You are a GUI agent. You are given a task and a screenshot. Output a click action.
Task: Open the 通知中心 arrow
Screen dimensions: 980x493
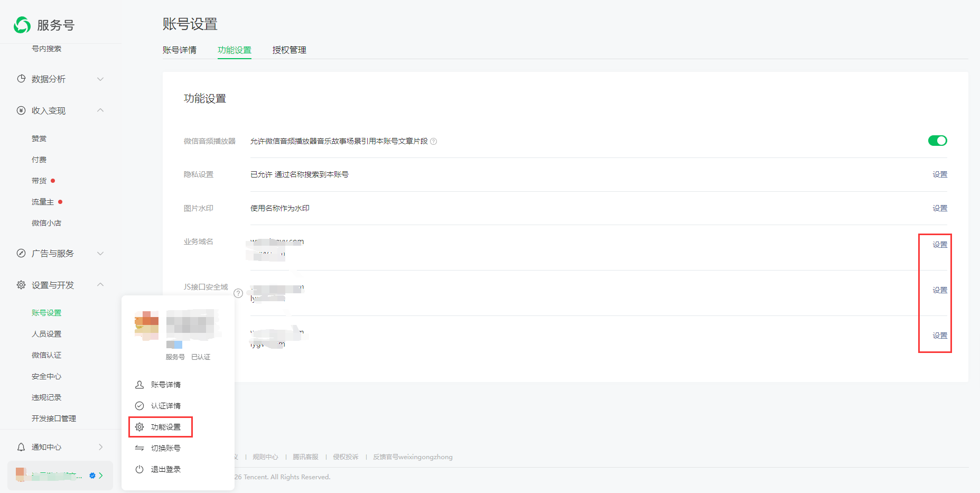[101, 447]
